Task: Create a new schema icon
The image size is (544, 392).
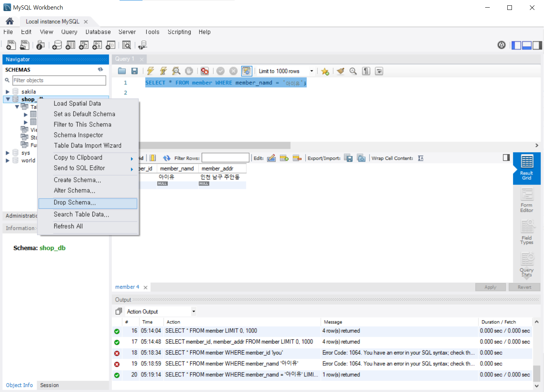Action: pos(57,45)
